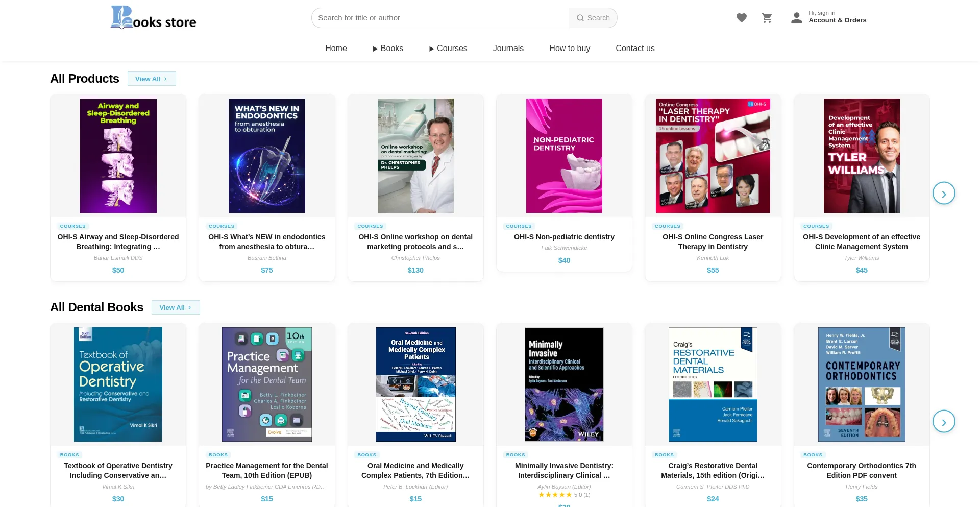This screenshot has width=980, height=507.
Task: Click author Bahar Esmaili DDS
Action: [118, 258]
